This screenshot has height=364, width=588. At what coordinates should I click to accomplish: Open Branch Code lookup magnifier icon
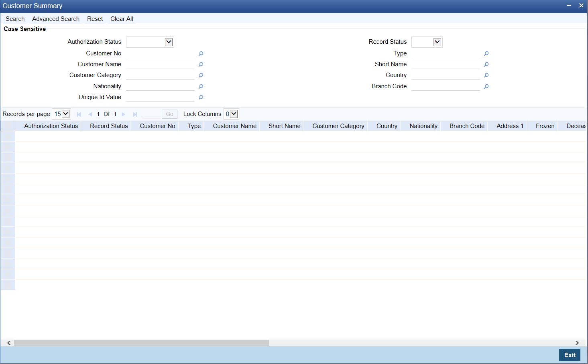[x=486, y=86]
